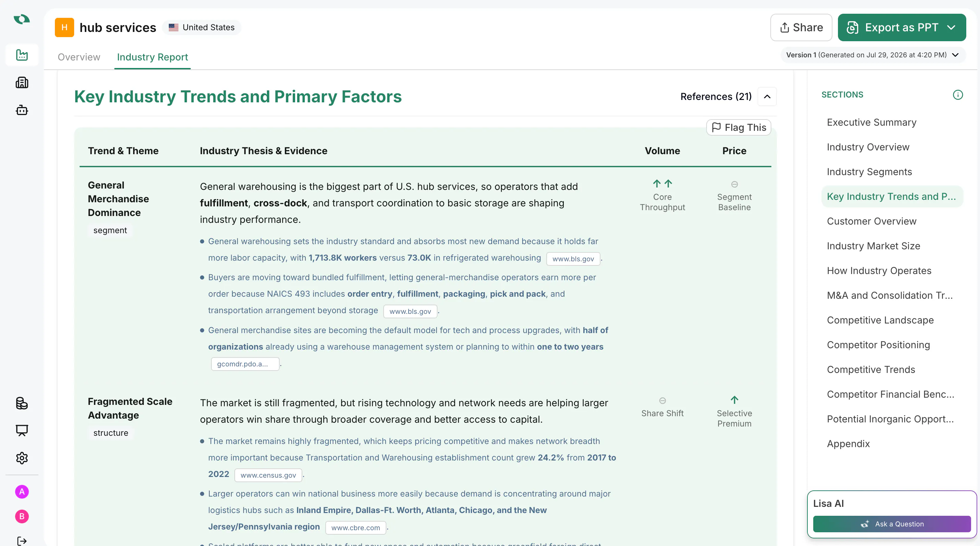Click the Selective Premium up-arrow indicator

pyautogui.click(x=734, y=400)
